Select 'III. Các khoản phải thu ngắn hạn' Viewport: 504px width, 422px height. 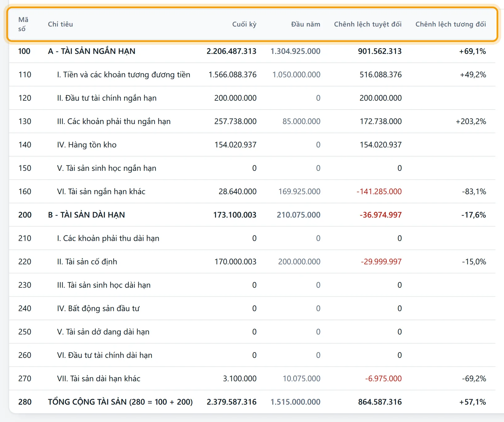tap(114, 121)
